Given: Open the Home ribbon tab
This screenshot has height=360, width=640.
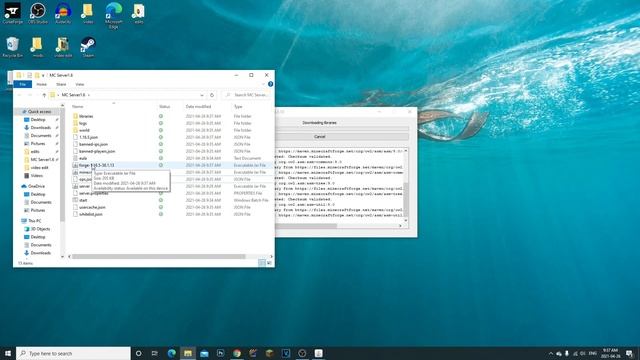Looking at the screenshot, I should tap(42, 84).
